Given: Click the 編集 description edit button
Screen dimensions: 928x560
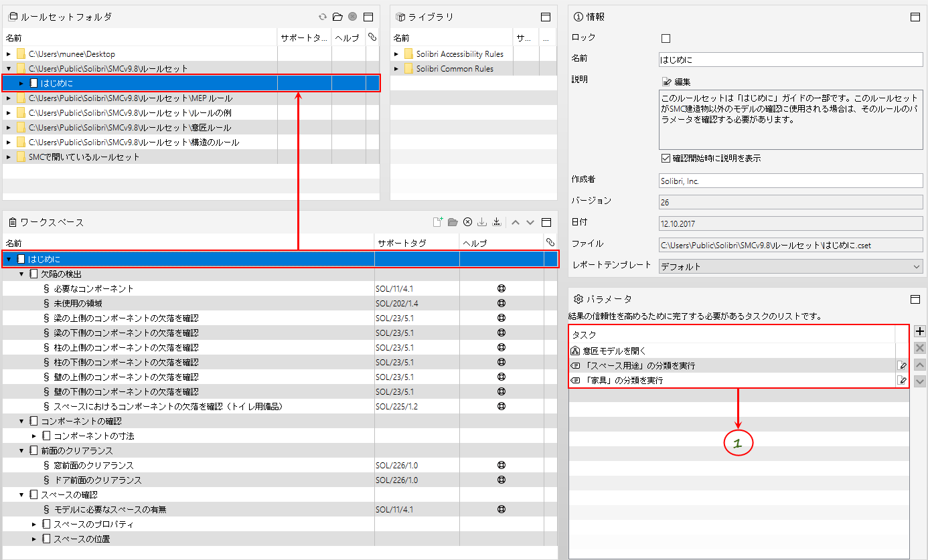Looking at the screenshot, I should tap(676, 82).
